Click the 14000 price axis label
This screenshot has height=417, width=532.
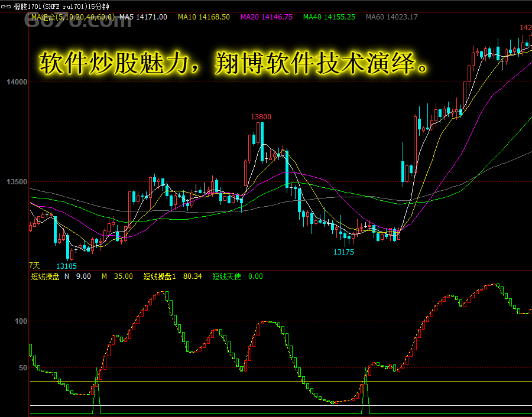coord(17,82)
